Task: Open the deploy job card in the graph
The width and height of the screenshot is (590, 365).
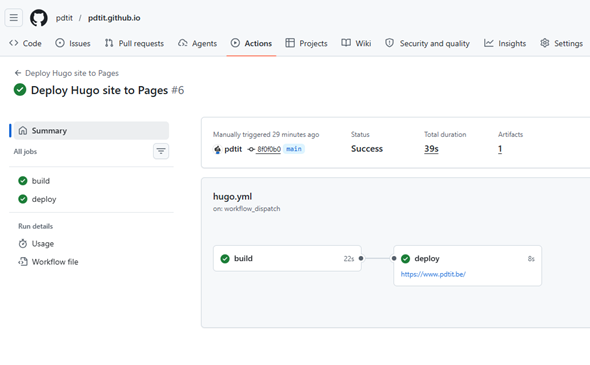Action: [467, 266]
